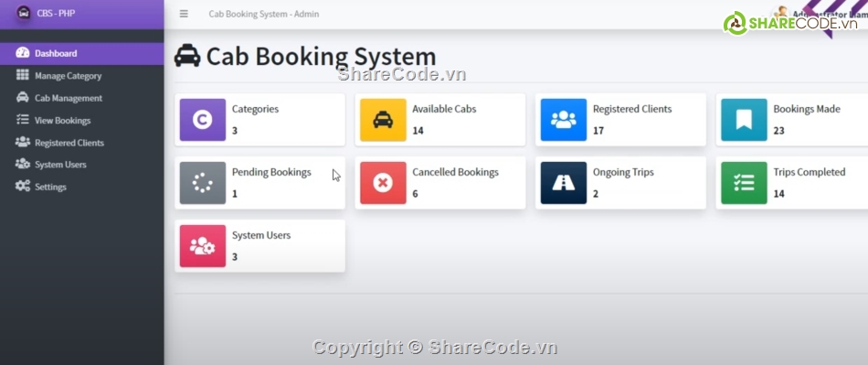Open Settings from the sidebar

[x=82, y=187]
